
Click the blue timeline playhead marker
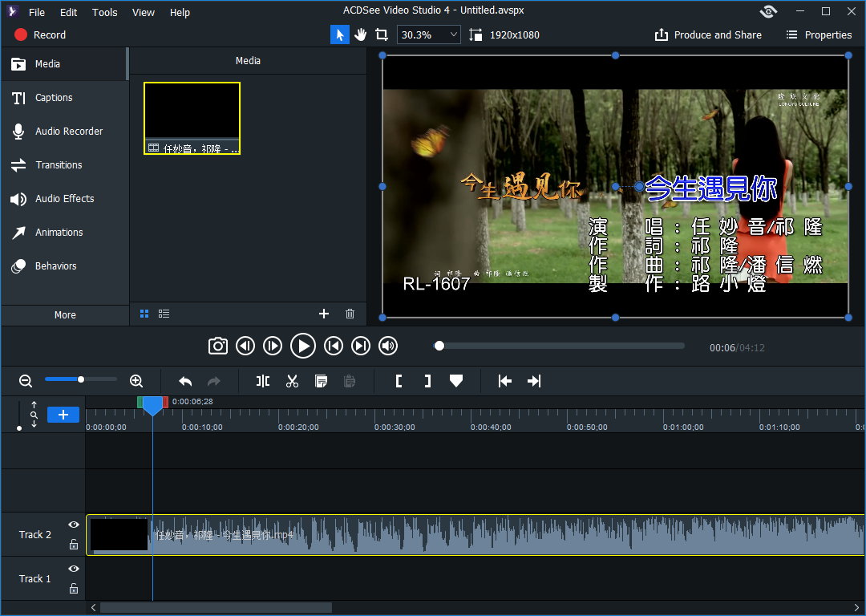pyautogui.click(x=153, y=406)
